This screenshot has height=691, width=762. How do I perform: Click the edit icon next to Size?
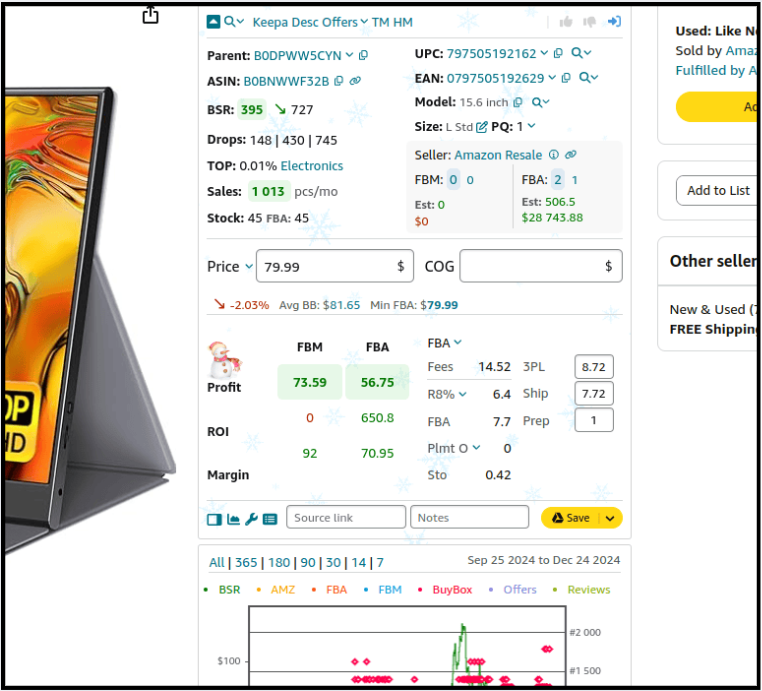point(482,127)
